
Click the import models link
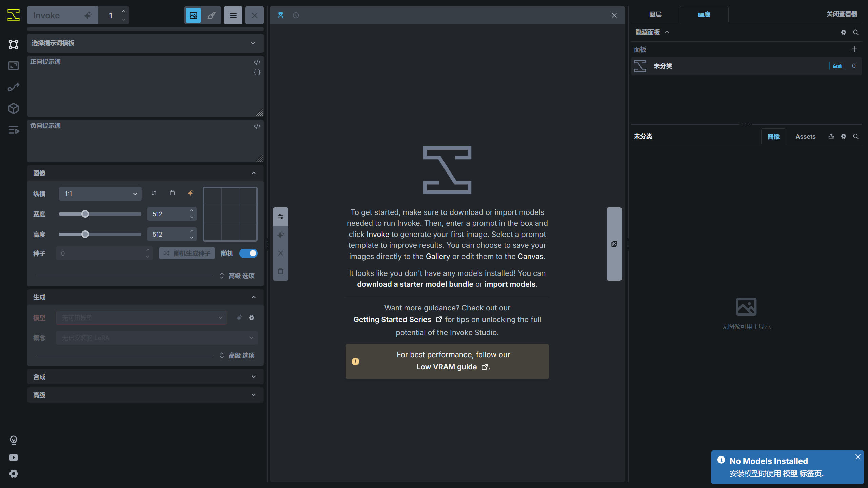pos(510,284)
